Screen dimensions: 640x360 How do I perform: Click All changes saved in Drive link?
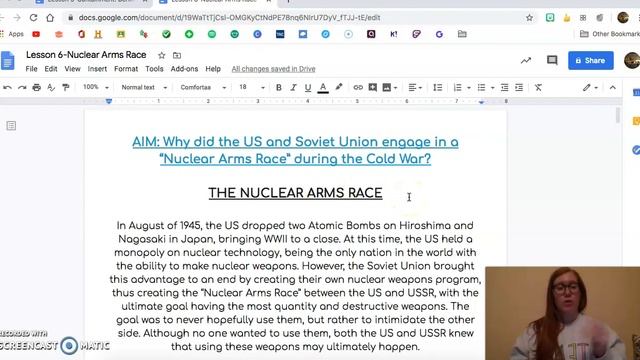point(273,69)
